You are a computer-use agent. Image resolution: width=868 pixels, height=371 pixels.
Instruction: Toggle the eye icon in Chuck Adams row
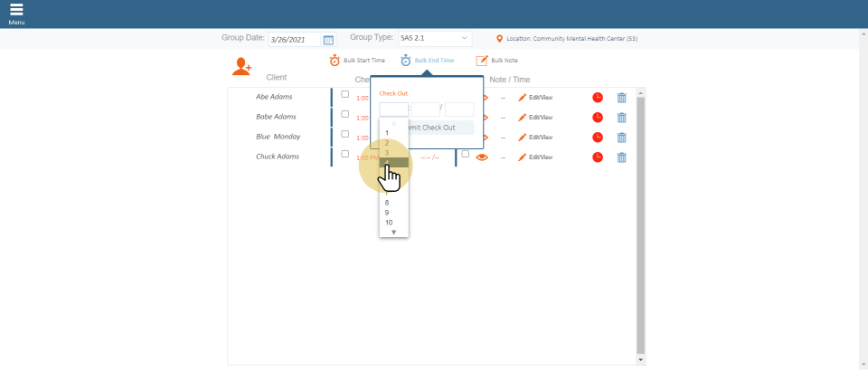click(x=482, y=157)
